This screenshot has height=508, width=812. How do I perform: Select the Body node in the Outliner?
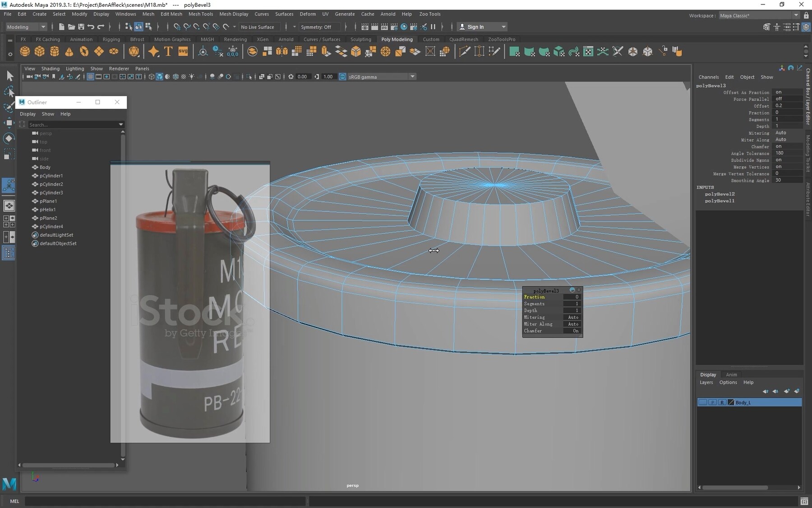[x=45, y=167]
